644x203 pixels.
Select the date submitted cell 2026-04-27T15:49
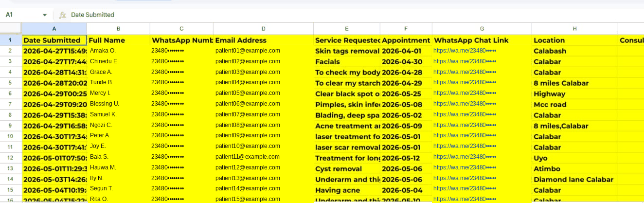54,51
